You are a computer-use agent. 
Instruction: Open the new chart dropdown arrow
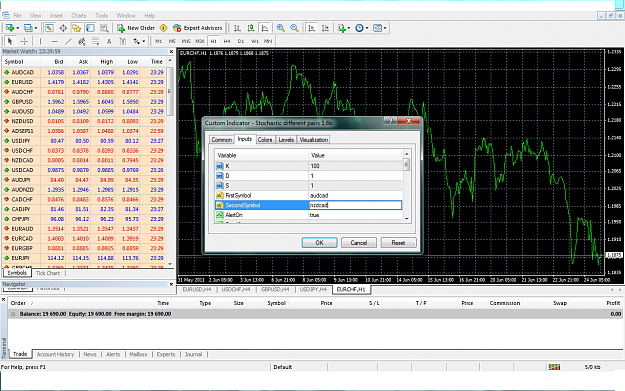18,28
